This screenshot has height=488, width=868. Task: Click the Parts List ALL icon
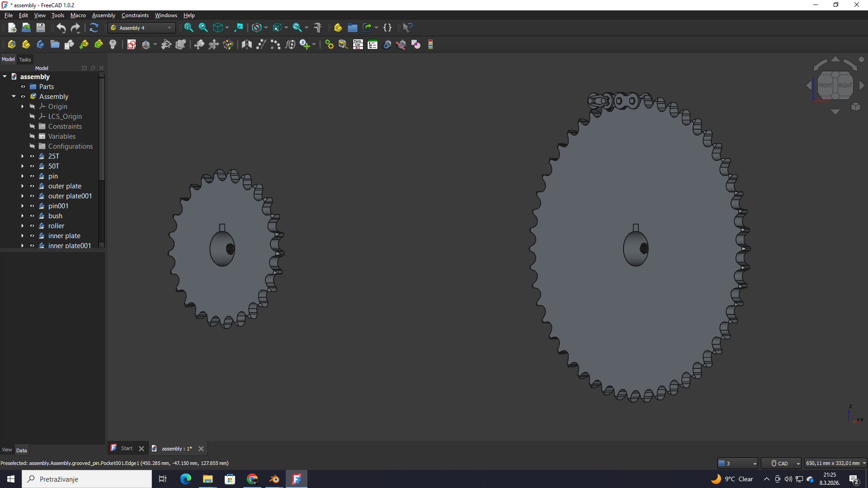(358, 44)
